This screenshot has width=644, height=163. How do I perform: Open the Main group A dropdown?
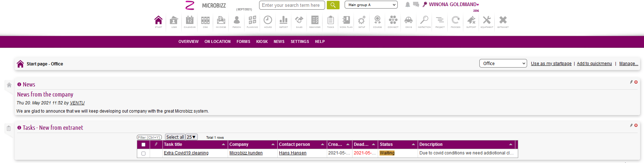tap(371, 5)
